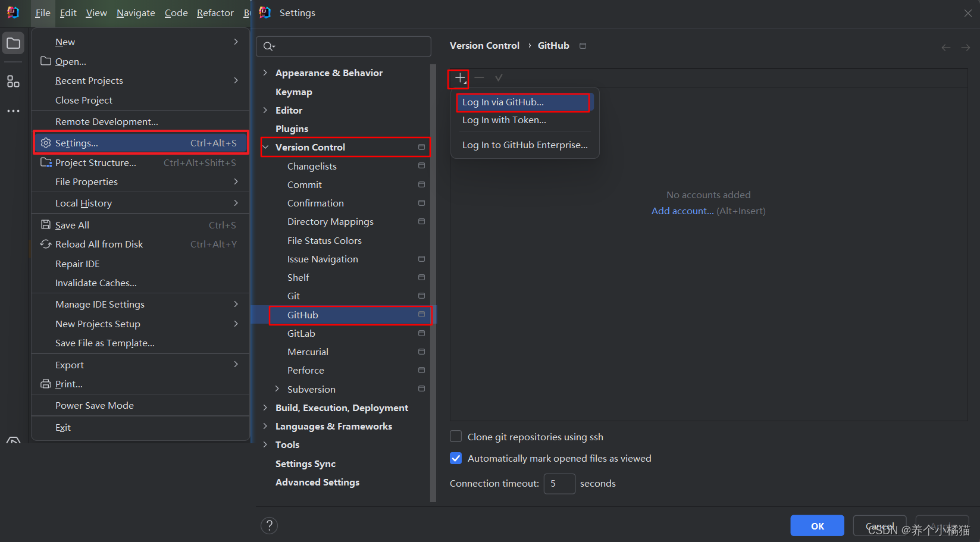Open the Project tool window folder icon
The width and height of the screenshot is (980, 542).
[x=13, y=43]
